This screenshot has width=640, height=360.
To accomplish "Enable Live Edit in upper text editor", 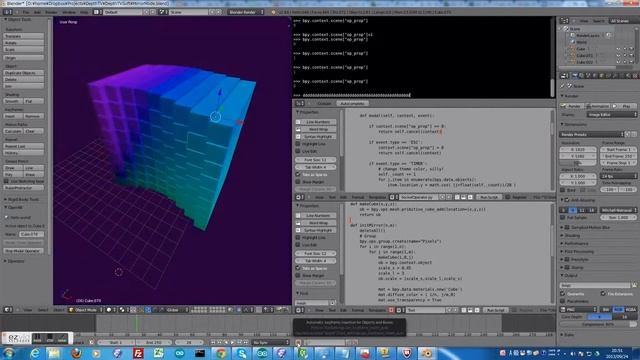I will (298, 151).
